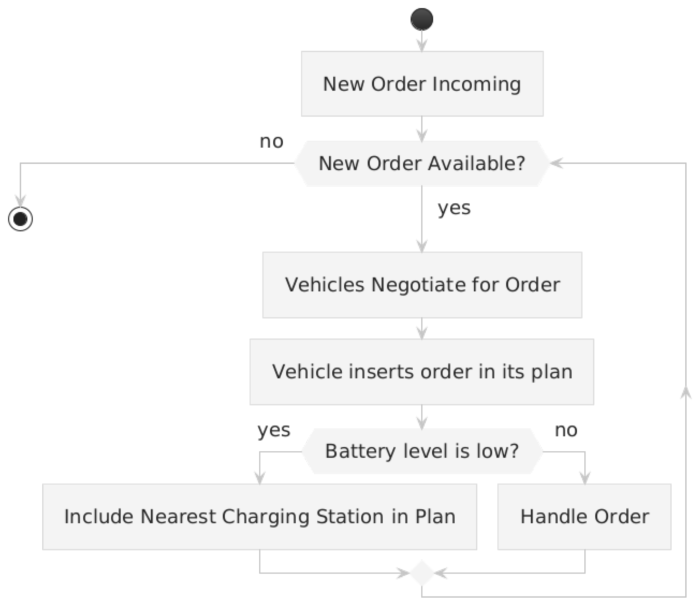
Task: Select the Vehicle inserts order in its plan box
Action: 422,371
